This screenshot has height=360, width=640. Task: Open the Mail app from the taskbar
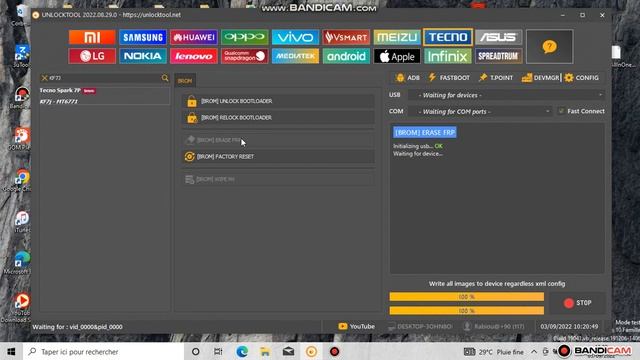tap(288, 351)
